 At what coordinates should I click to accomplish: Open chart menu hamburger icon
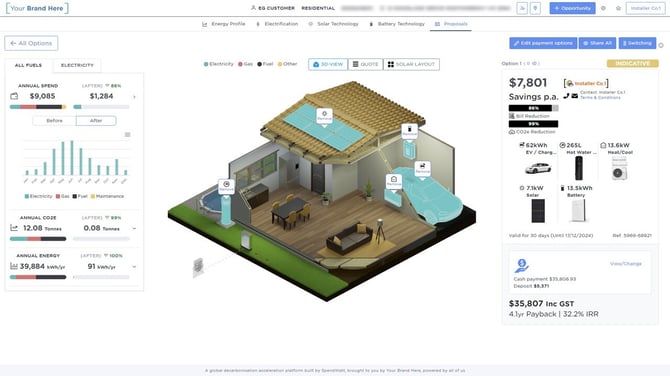click(x=127, y=135)
